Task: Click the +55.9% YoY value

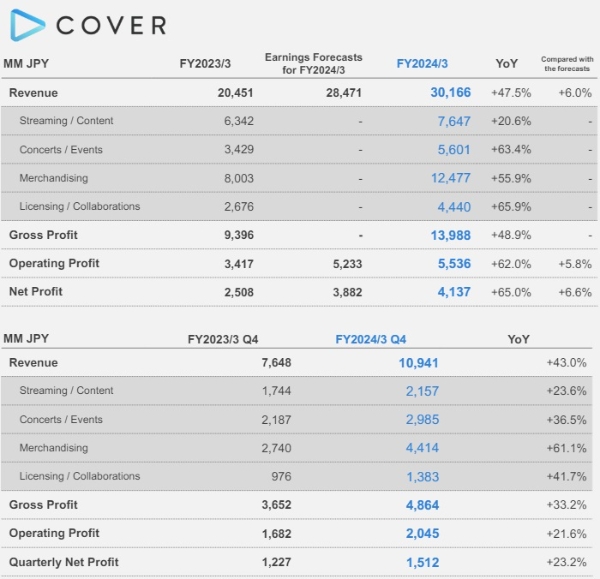Action: pos(511,178)
